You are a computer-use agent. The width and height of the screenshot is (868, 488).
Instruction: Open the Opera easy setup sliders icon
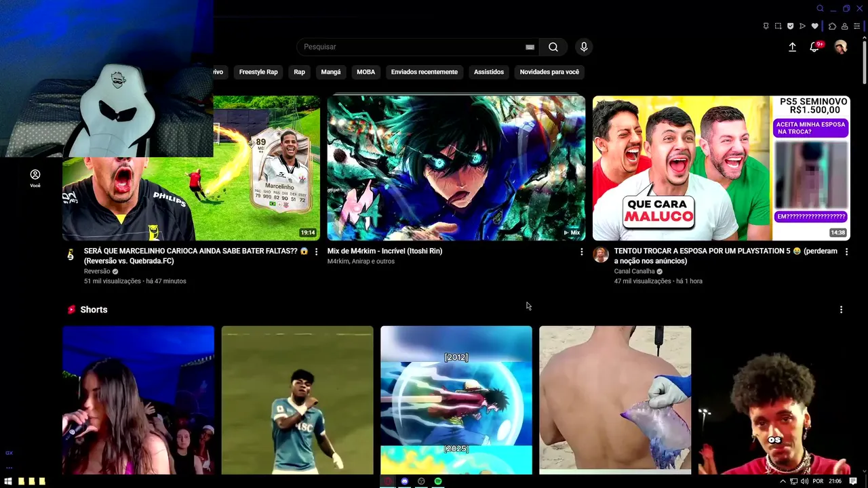pos(857,26)
